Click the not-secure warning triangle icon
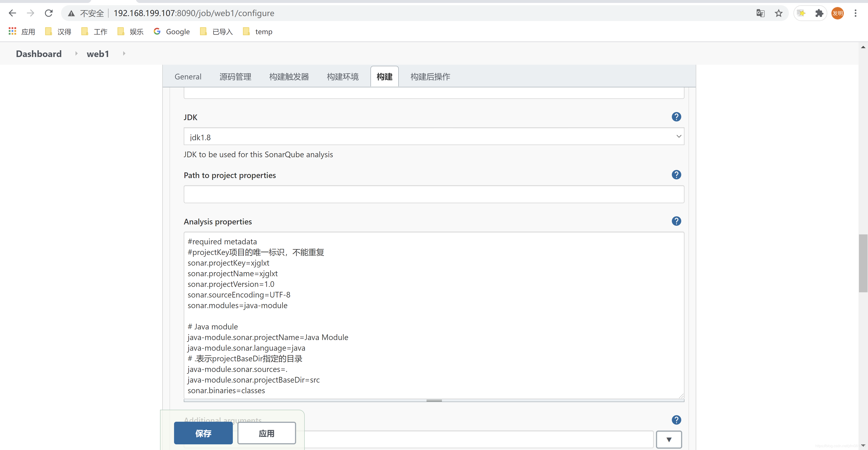 coord(71,14)
